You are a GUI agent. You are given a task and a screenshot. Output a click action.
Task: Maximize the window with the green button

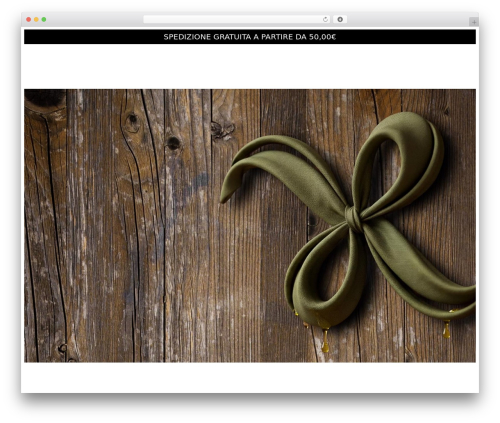pyautogui.click(x=44, y=19)
